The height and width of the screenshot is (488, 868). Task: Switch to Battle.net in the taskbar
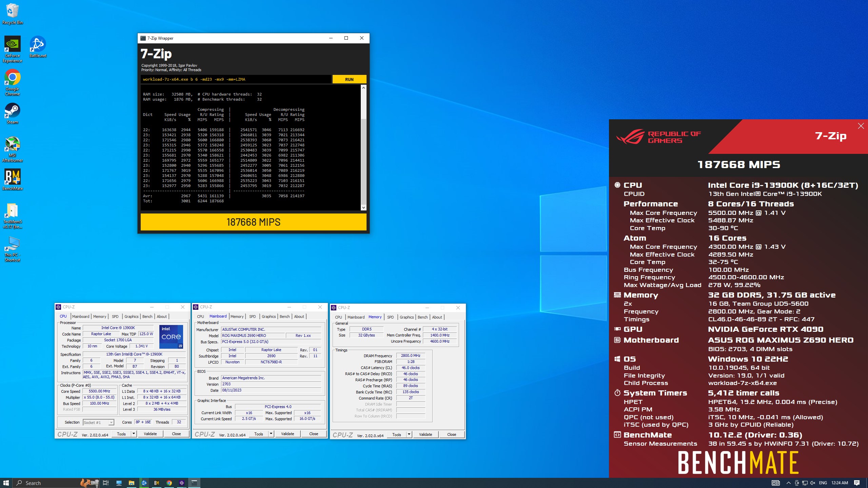click(x=144, y=483)
